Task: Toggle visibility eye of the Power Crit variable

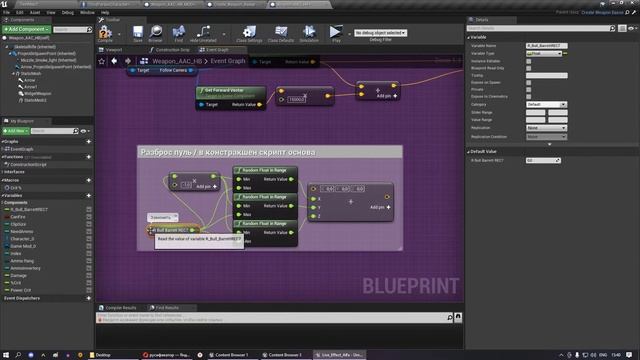Action: [x=89, y=290]
